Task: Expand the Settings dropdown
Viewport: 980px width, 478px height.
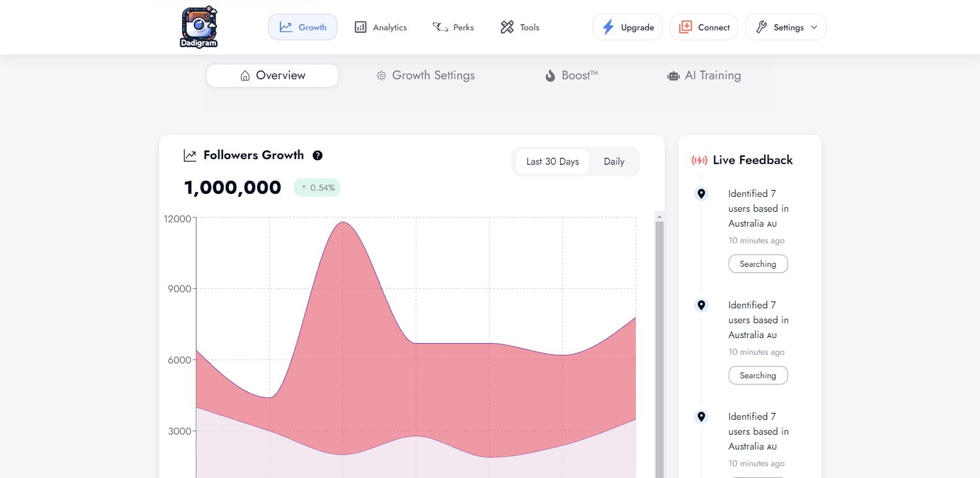Action: (x=786, y=27)
